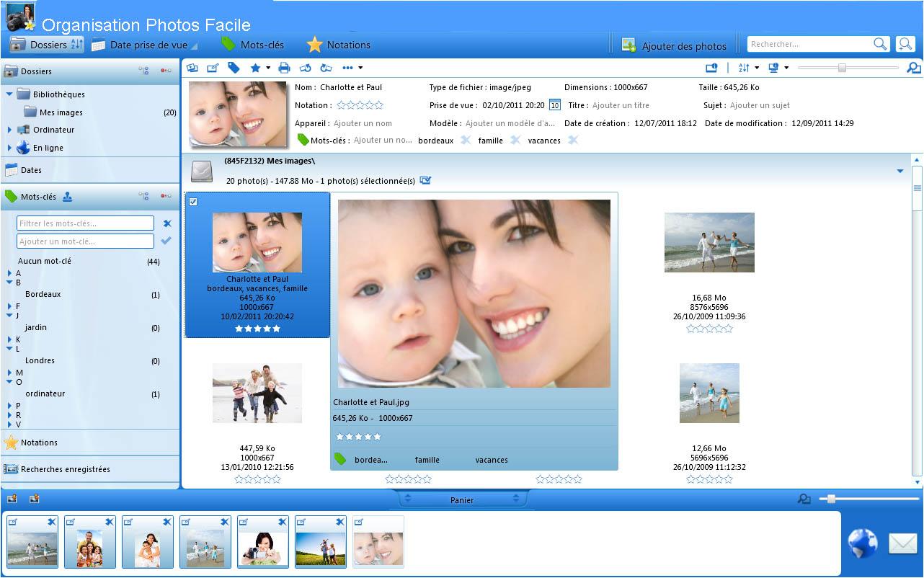Click Ajouter un sujet field
Screen dimensions: 924x578
[760, 105]
